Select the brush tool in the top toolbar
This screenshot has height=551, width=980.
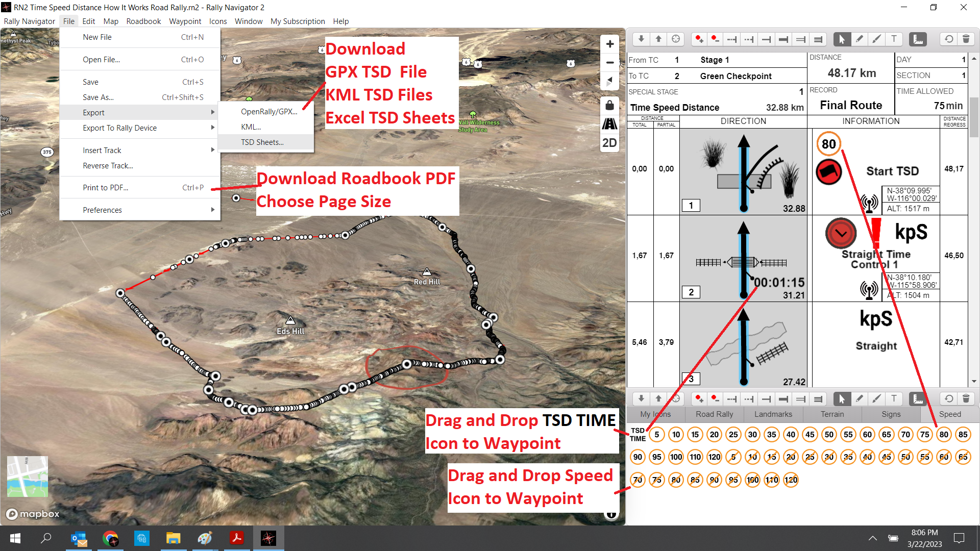(x=877, y=39)
